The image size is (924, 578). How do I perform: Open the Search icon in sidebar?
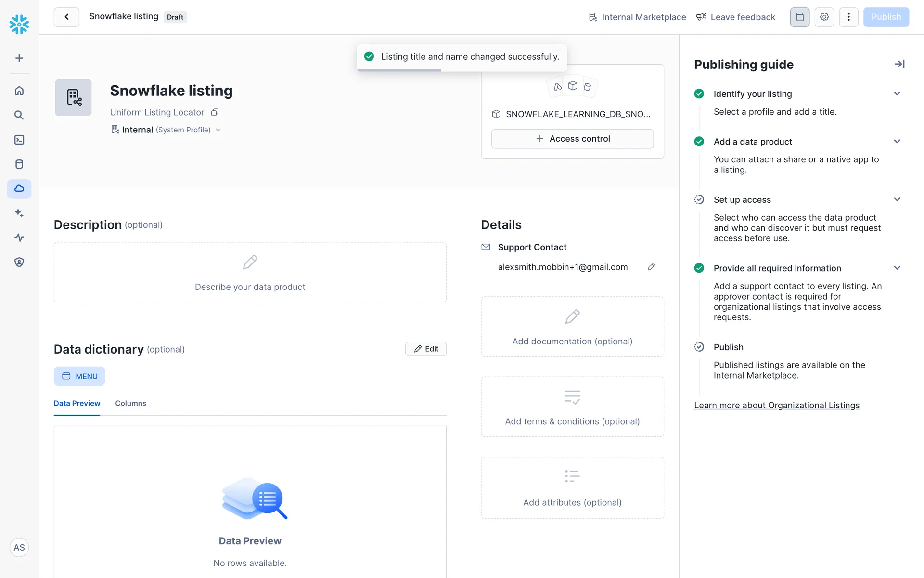pos(19,115)
